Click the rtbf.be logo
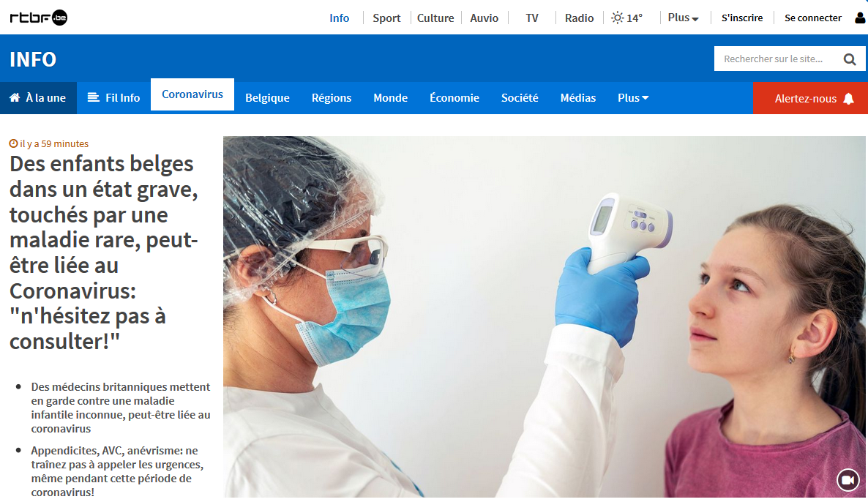868x502 pixels. point(39,18)
